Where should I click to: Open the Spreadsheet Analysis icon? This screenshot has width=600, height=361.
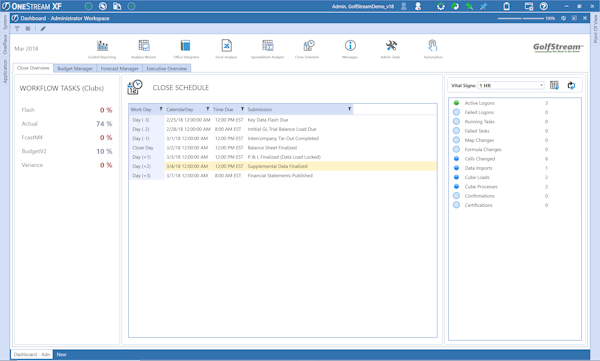click(267, 46)
